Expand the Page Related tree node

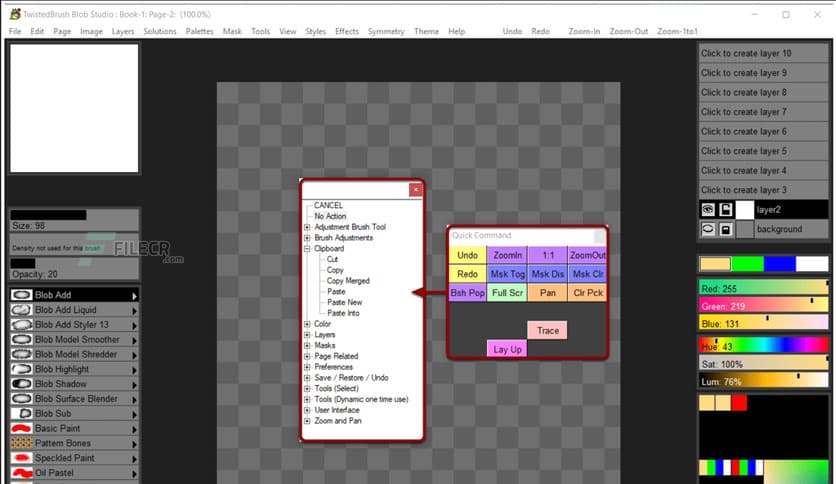[x=307, y=356]
